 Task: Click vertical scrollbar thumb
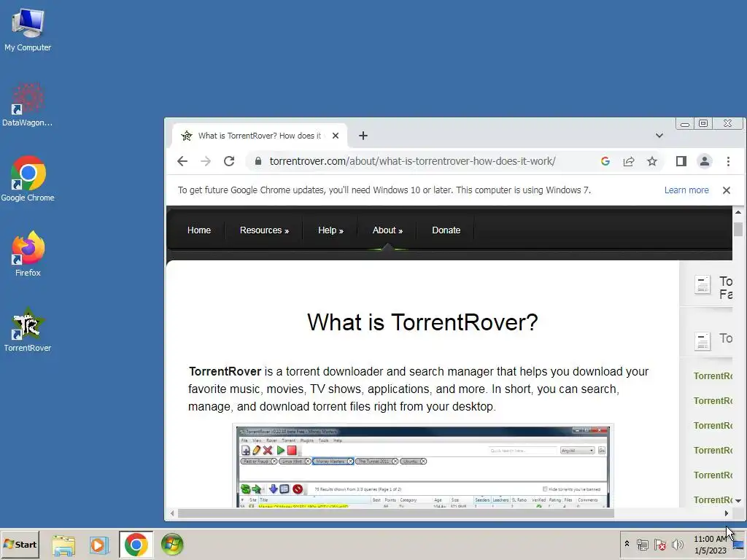[738, 229]
